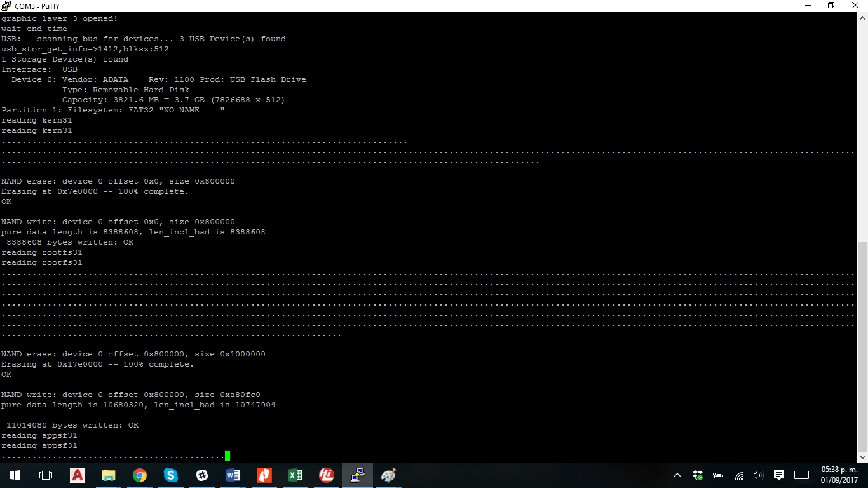This screenshot has width=868, height=488.
Task: Switch to Paint on the taskbar
Action: point(388,475)
